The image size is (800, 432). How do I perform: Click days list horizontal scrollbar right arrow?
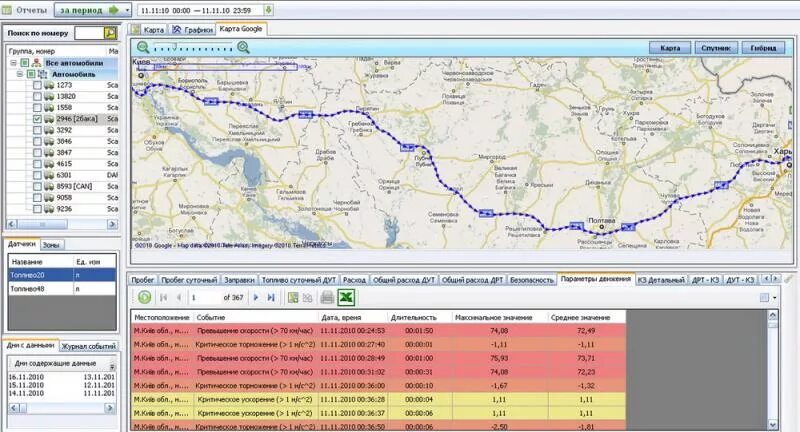109,408
